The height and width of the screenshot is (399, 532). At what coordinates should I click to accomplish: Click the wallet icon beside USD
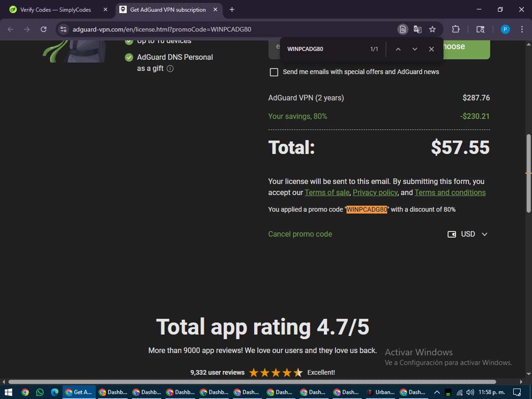pos(451,234)
